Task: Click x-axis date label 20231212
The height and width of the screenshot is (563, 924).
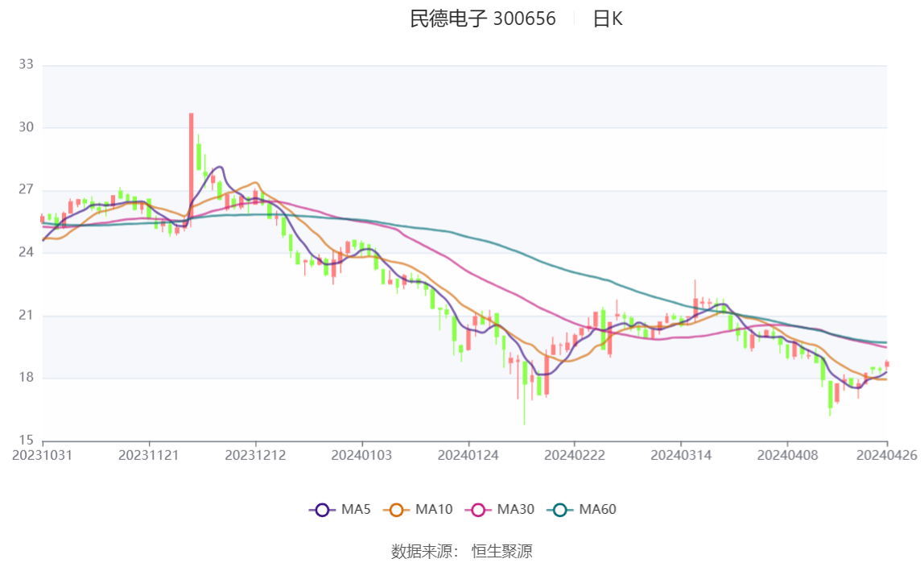Action: click(255, 455)
